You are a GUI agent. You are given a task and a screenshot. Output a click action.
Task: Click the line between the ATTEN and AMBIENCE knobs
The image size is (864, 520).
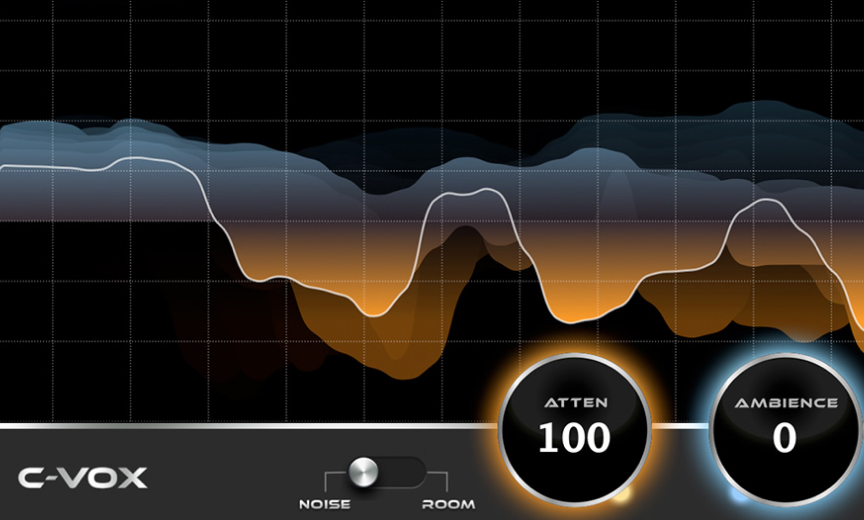tap(680, 426)
